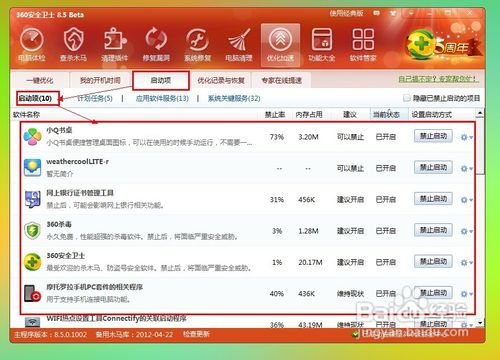This screenshot has width=500, height=360.
Task: Sort by 软件名称 column header
Action: [26, 115]
